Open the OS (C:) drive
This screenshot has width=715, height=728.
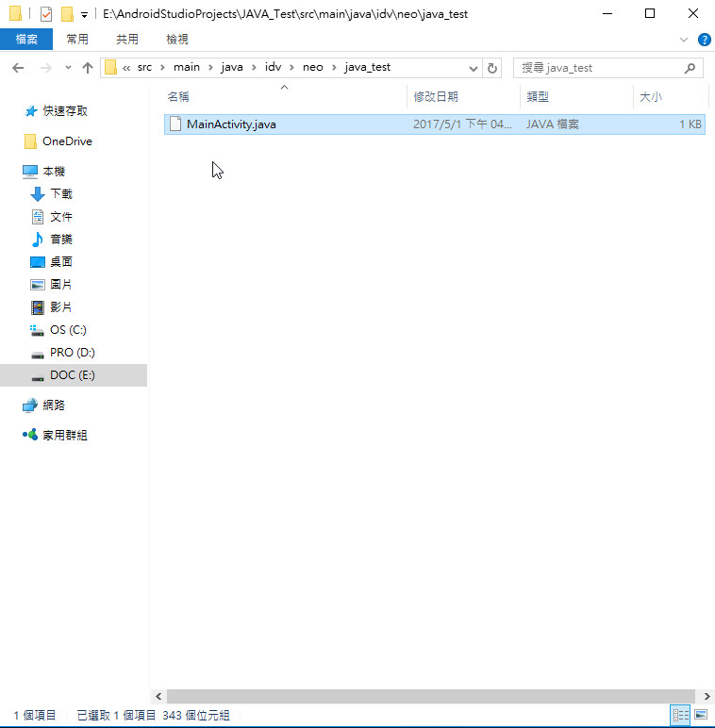pyautogui.click(x=68, y=330)
